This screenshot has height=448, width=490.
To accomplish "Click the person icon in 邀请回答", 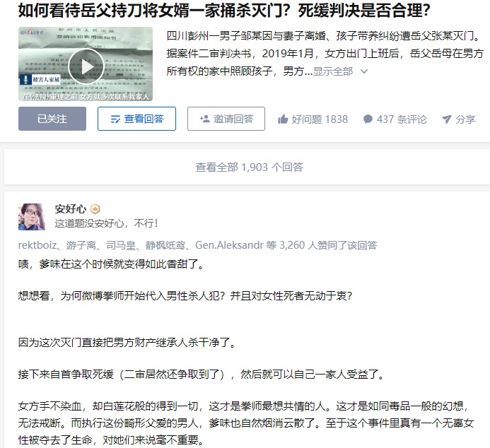I will point(204,119).
